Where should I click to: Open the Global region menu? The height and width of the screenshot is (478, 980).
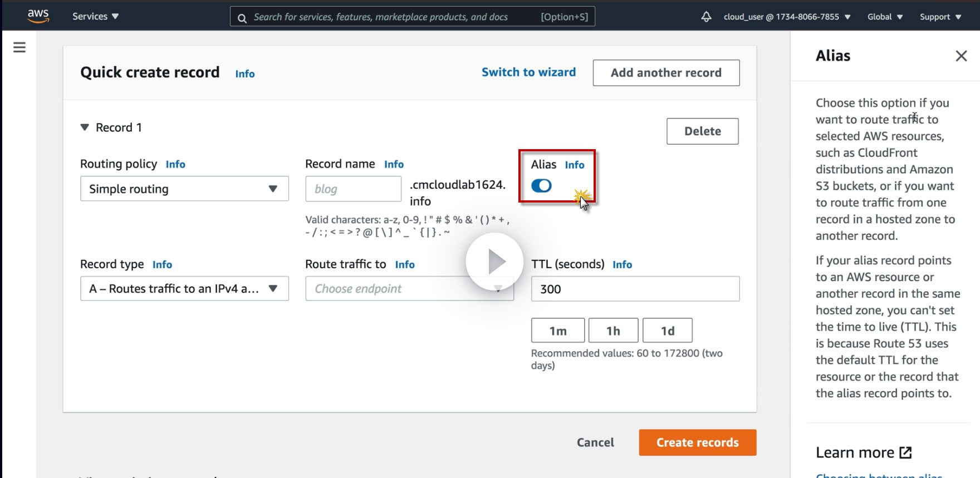click(885, 17)
